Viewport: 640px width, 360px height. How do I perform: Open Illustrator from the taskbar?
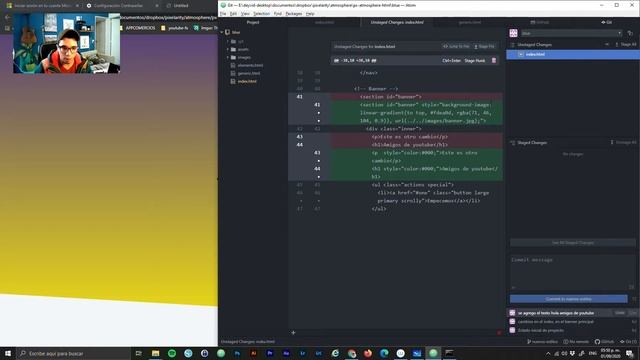pyautogui.click(x=253, y=353)
